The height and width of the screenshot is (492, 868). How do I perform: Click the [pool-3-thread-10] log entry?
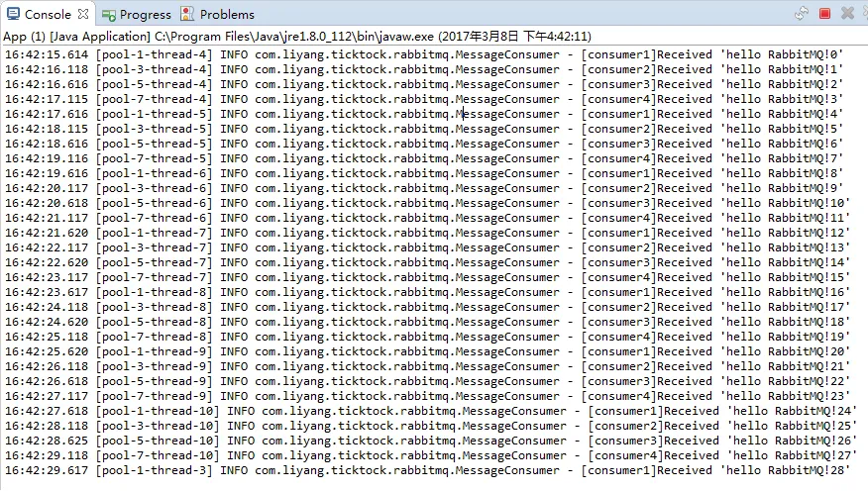[x=431, y=427]
